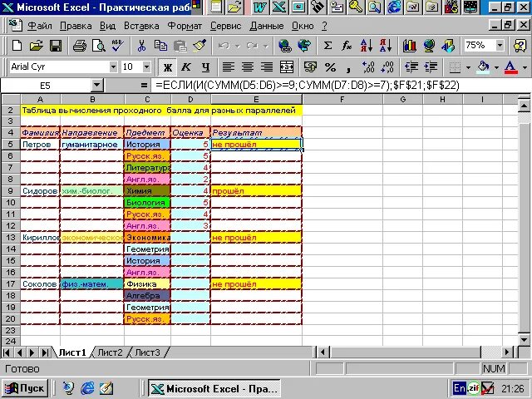532x399 pixels.
Task: Expand the Name Box dropdown arrow
Action: (97, 85)
